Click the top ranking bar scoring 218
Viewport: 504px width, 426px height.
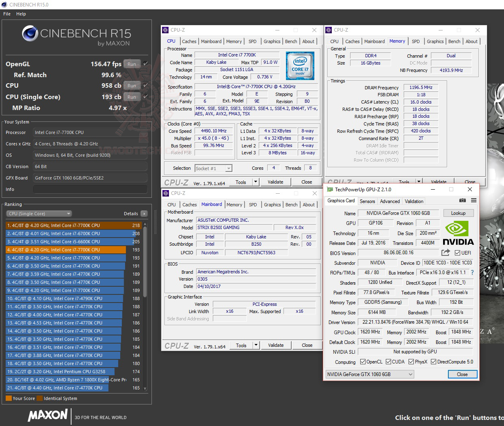73,225
